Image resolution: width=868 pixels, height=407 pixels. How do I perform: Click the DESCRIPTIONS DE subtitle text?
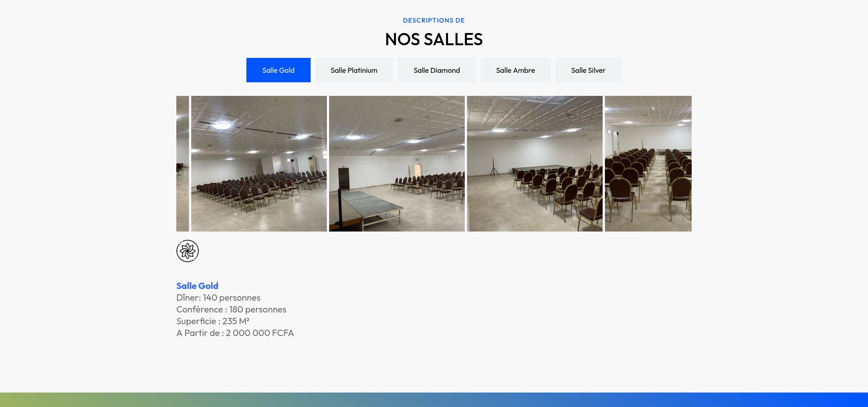tap(434, 20)
